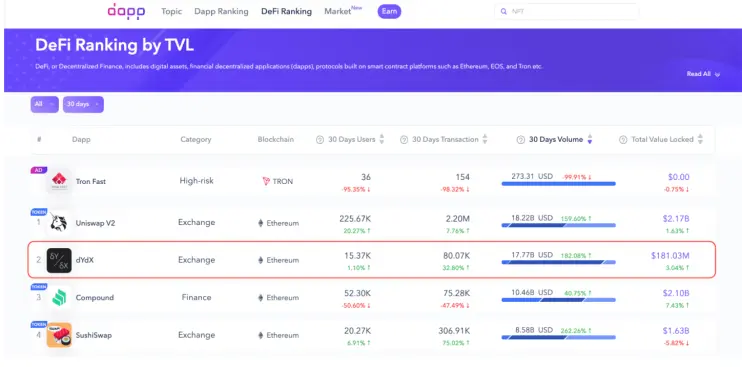The height and width of the screenshot is (367, 742).
Task: Toggle 30 Days Volume sort order
Action: (590, 140)
